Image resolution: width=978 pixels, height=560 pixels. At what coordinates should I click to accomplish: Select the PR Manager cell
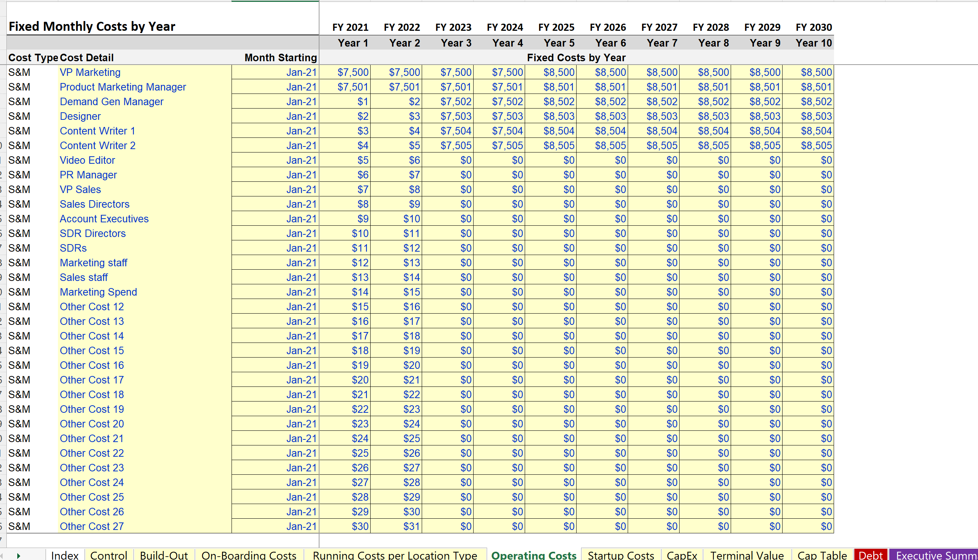[145, 175]
